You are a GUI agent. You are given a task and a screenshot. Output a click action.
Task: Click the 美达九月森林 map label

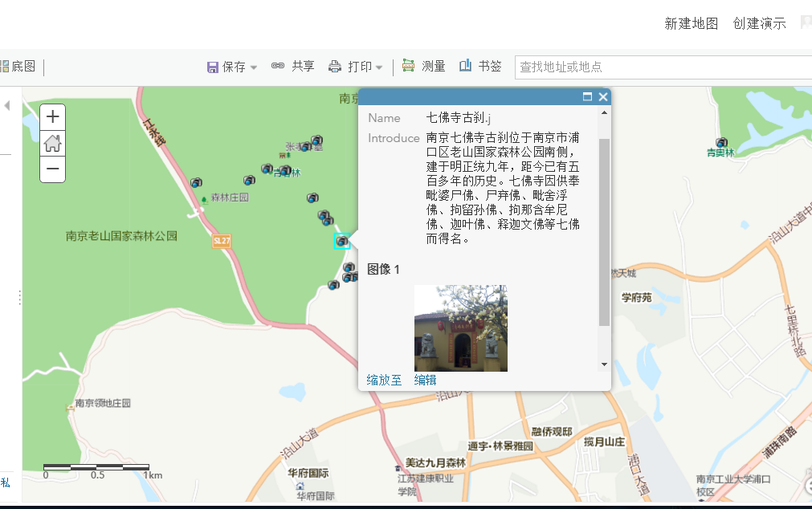(435, 463)
